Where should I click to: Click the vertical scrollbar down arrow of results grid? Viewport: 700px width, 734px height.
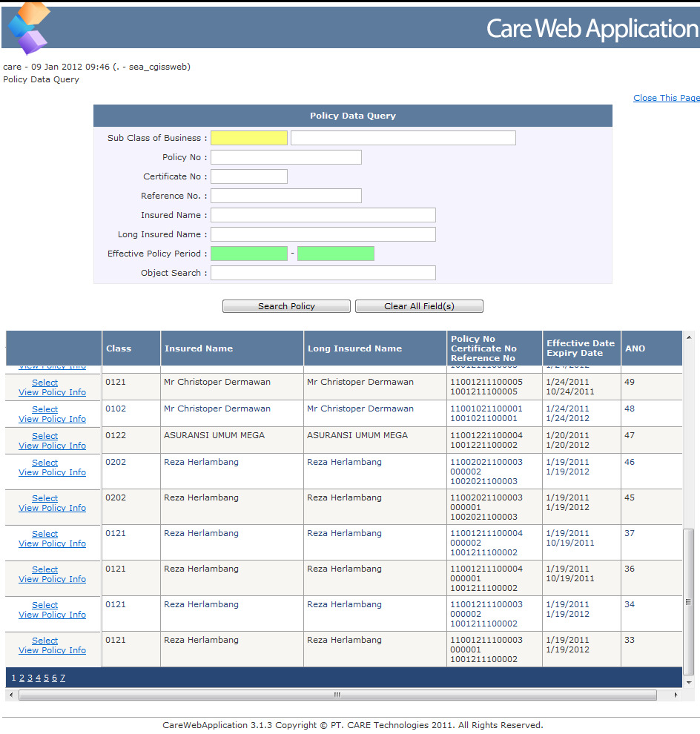[689, 682]
